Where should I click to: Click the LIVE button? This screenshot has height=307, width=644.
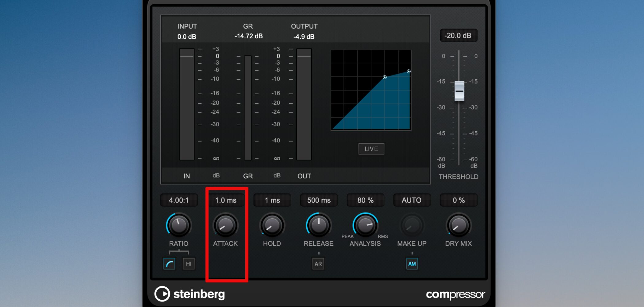(371, 149)
